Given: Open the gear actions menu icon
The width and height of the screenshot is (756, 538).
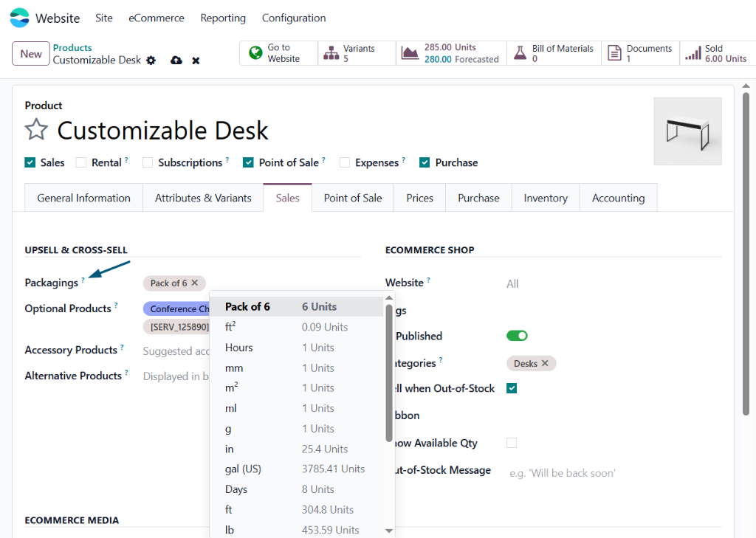Looking at the screenshot, I should pyautogui.click(x=151, y=61).
